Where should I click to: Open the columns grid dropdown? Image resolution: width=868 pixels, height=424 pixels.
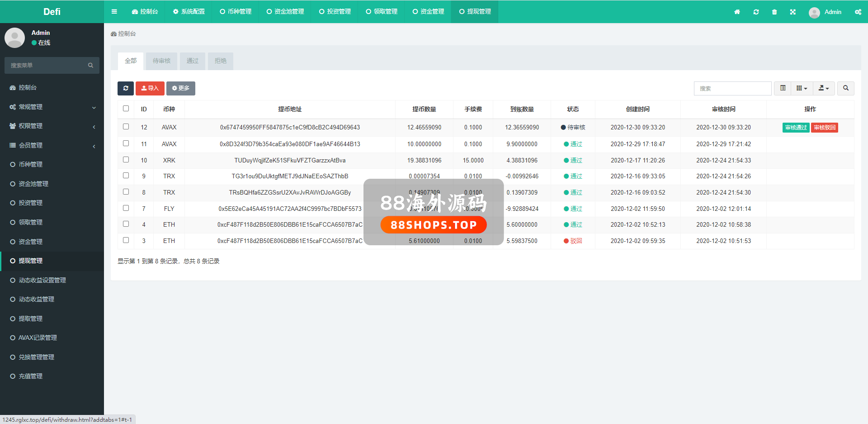[x=802, y=88]
